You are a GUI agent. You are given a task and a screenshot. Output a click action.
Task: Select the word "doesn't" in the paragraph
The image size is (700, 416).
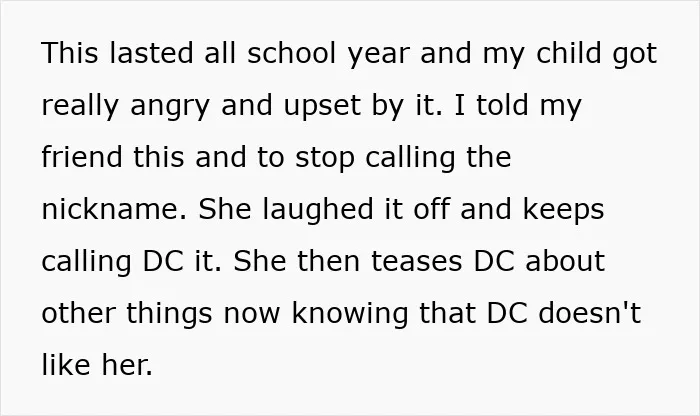(590, 313)
